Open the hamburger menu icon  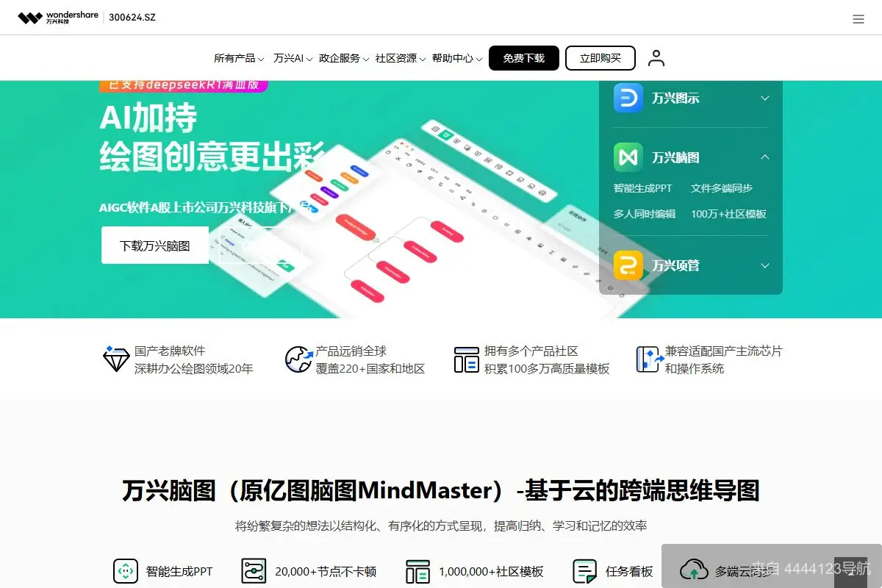coord(858,18)
